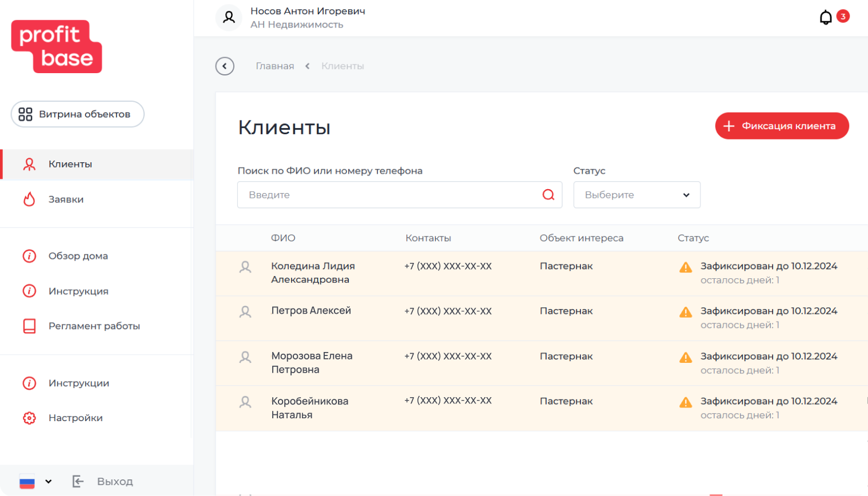
Task: Click the Profitbase logo
Action: click(56, 47)
